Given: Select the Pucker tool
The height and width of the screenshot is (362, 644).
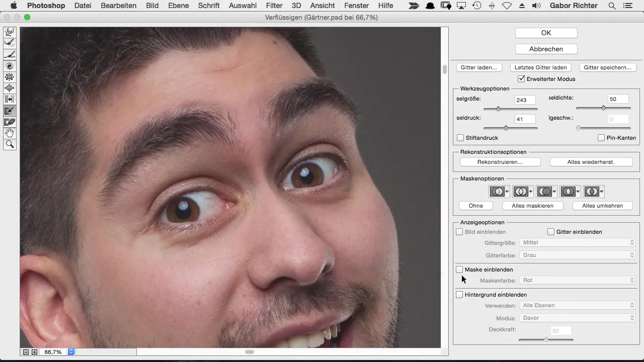Looking at the screenshot, I should 10,77.
